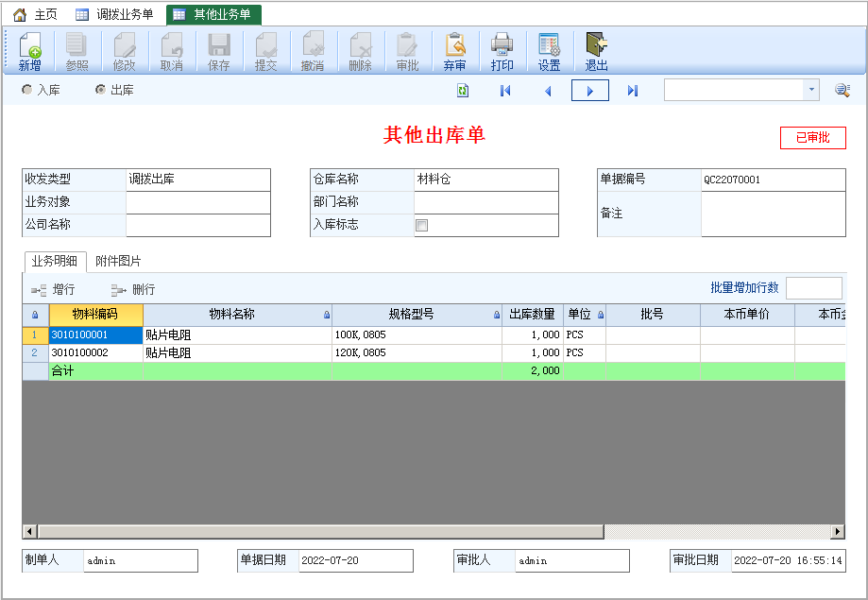Click the 审批日期 field
The width and height of the screenshot is (868, 600).
point(789,560)
